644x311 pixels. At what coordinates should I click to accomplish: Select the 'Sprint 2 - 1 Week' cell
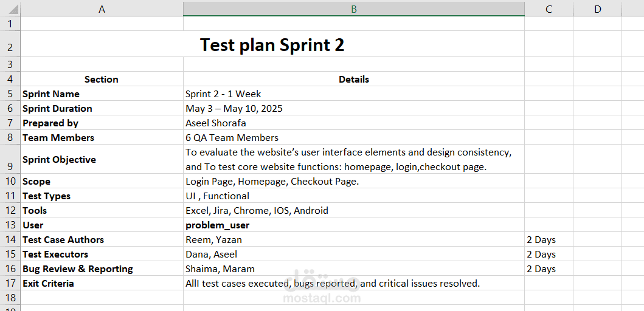coord(354,94)
